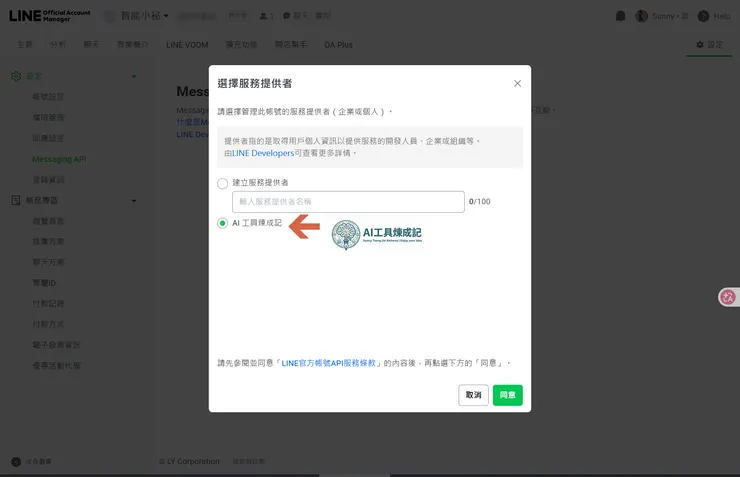The height and width of the screenshot is (477, 740).
Task: Click the chat bubble icon in header
Action: (286, 16)
